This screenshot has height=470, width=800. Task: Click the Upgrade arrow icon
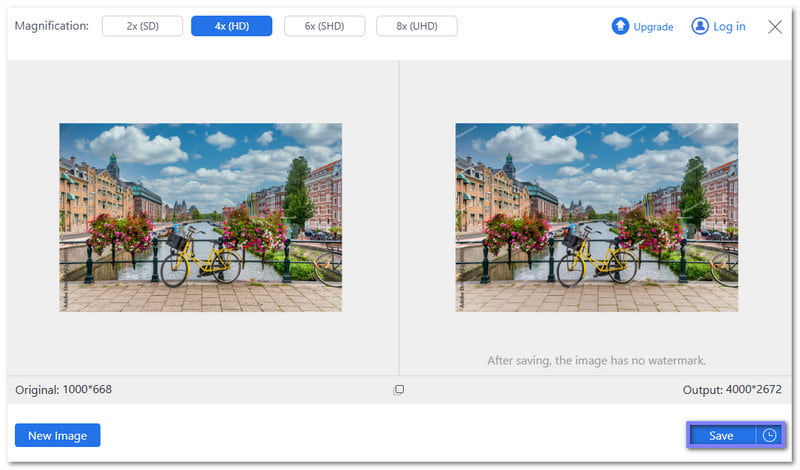[x=620, y=27]
